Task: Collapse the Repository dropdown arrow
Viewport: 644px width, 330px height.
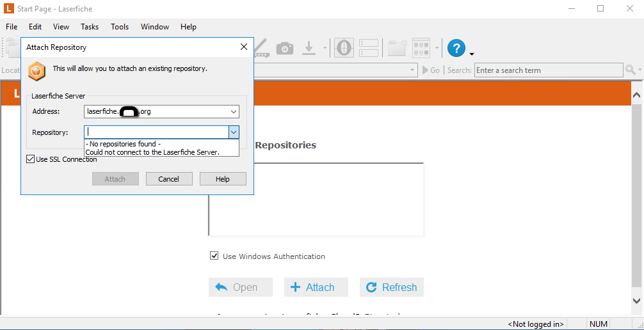Action: coord(234,132)
